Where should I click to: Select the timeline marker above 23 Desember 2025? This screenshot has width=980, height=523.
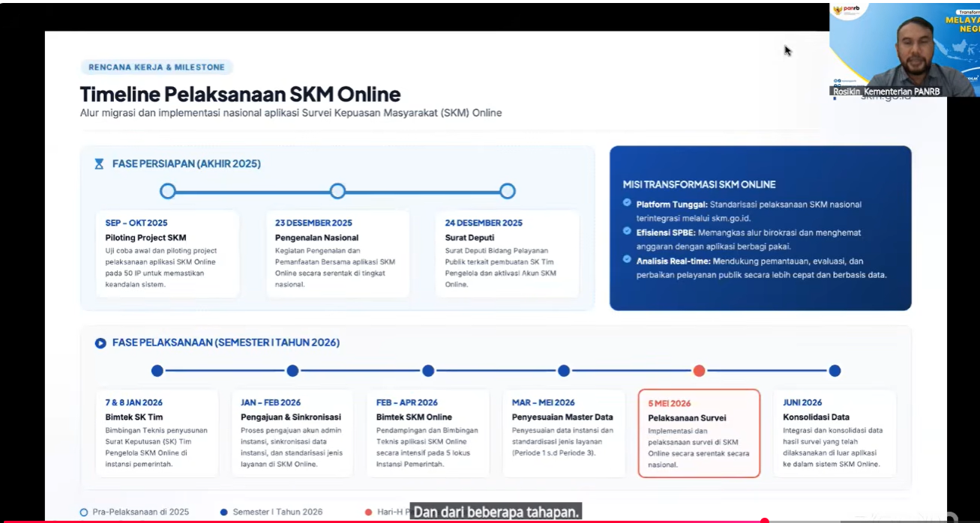coord(337,191)
